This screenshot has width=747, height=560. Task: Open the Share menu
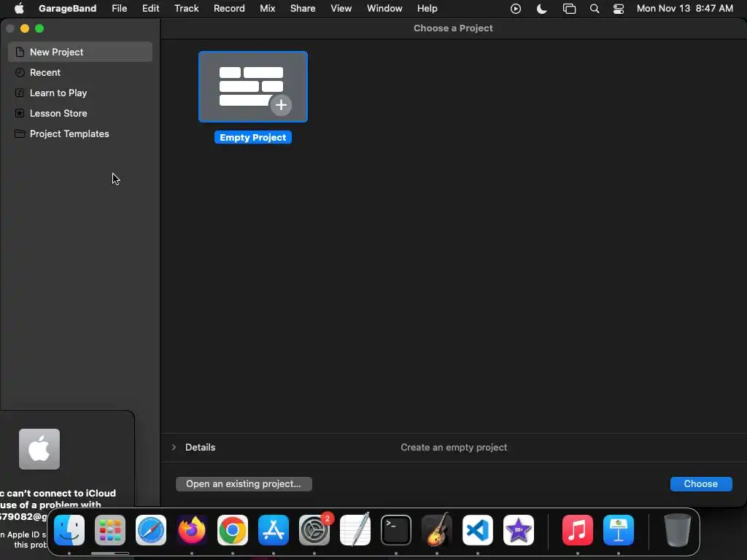(303, 9)
